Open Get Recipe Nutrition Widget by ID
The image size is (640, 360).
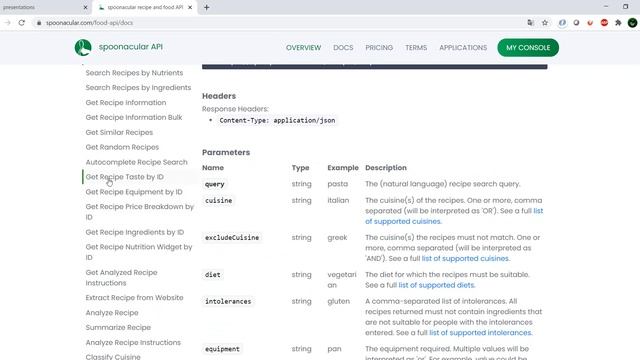pos(139,252)
